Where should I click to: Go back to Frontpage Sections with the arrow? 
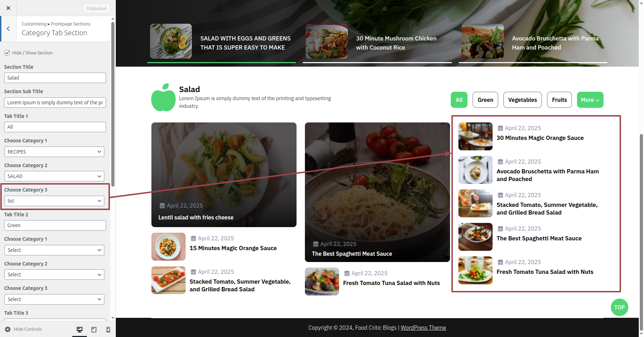pos(8,29)
